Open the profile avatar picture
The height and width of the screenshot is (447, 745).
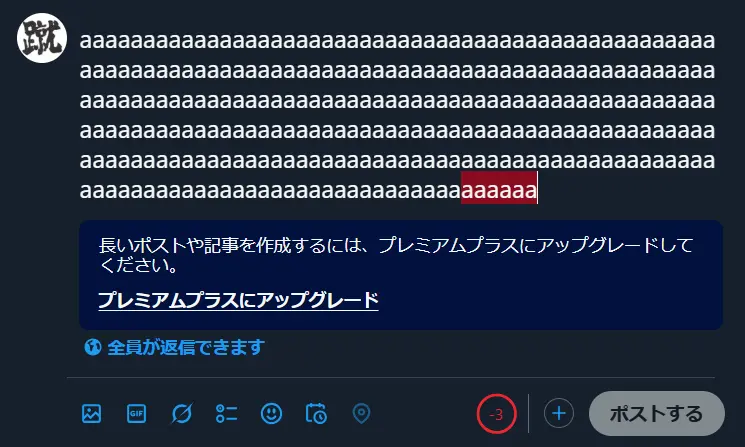point(42,38)
